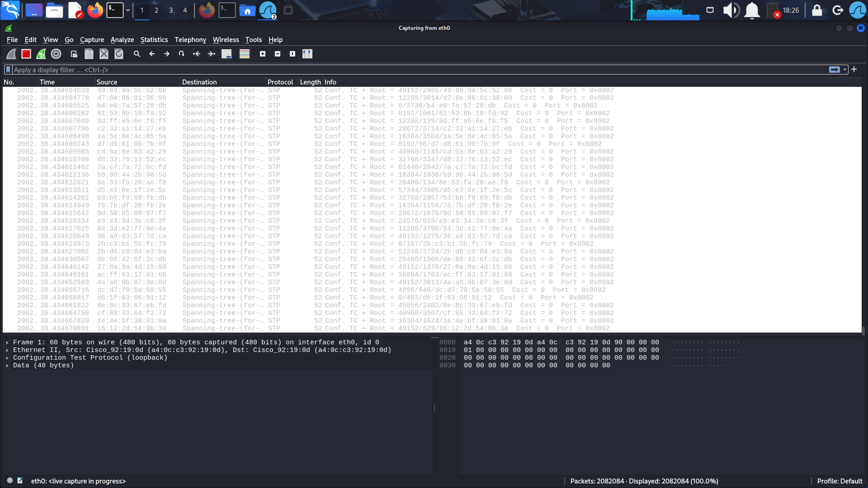
Task: Save capture file icon
Action: 89,54
